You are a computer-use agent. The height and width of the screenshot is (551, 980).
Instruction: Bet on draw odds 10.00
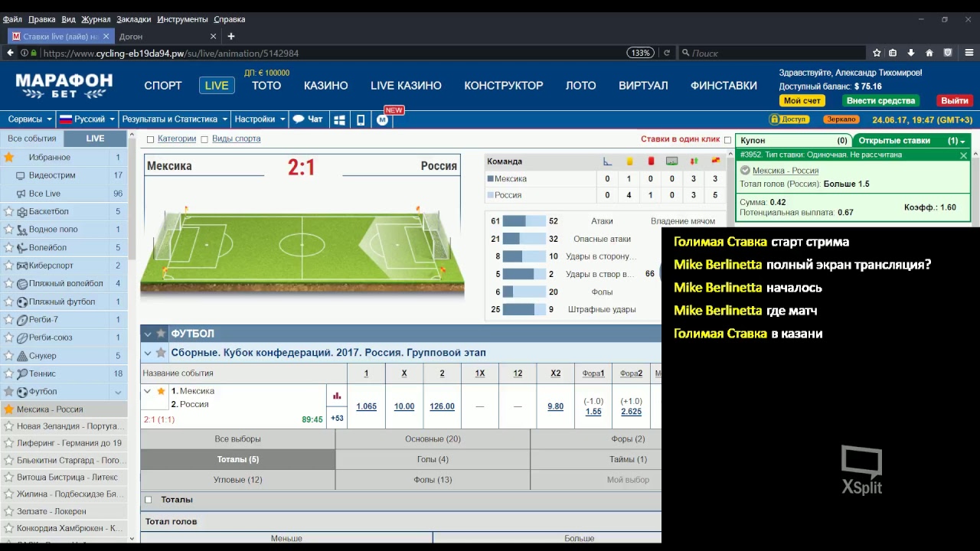click(x=404, y=406)
